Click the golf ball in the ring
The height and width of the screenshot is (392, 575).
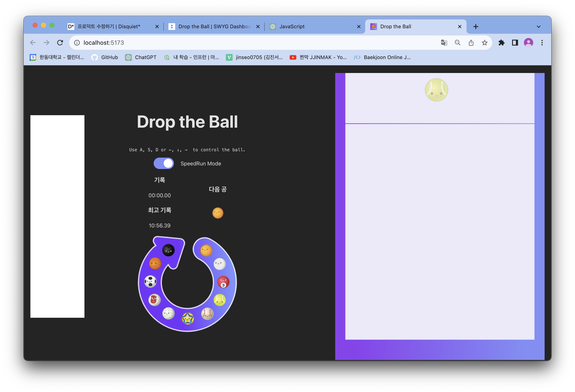click(220, 264)
